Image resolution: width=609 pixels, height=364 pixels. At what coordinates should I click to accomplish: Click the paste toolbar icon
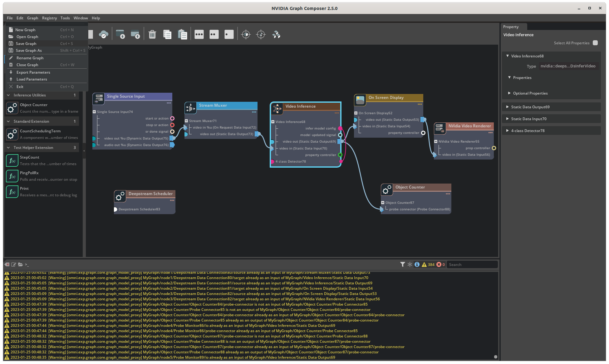(183, 34)
